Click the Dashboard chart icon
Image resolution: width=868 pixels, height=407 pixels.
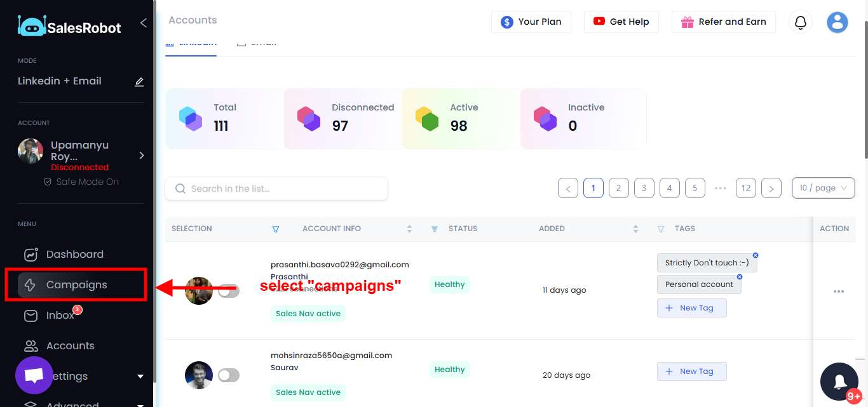31,255
